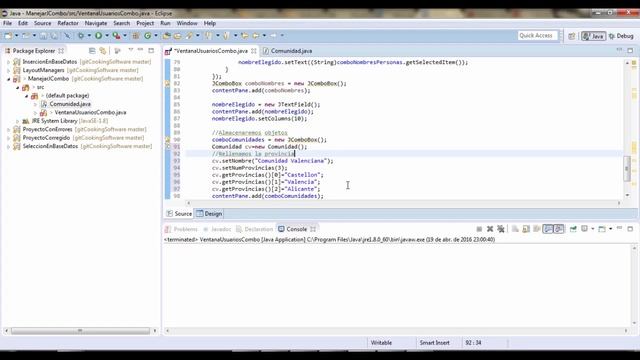Click Remove All Terminated Launches icon
Viewport: 640px width, 360px height.
tap(501, 229)
